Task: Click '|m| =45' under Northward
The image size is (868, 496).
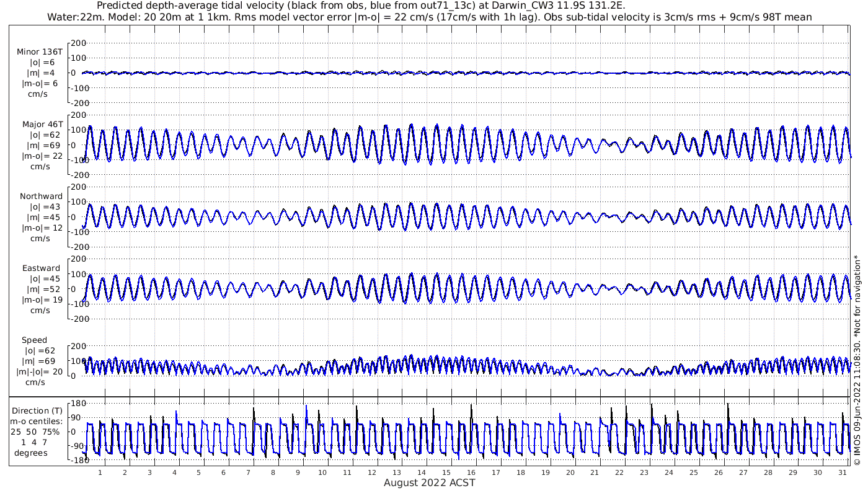Action: [44, 218]
